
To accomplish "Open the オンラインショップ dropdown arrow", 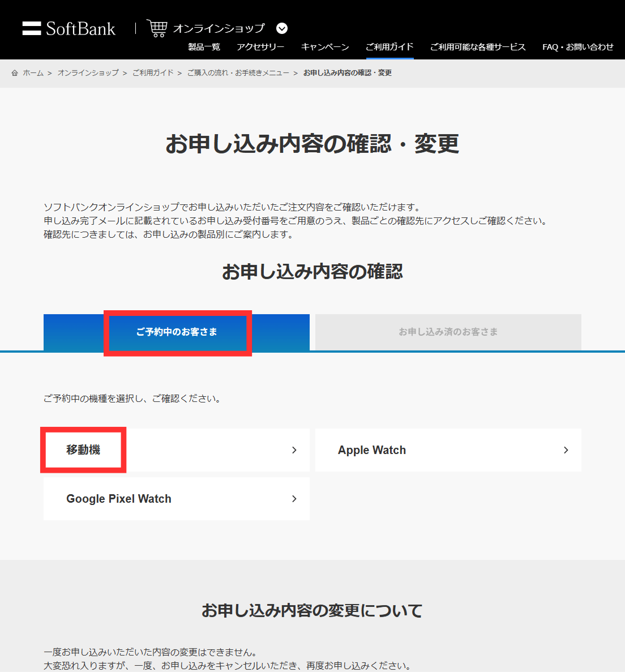I will pos(281,28).
